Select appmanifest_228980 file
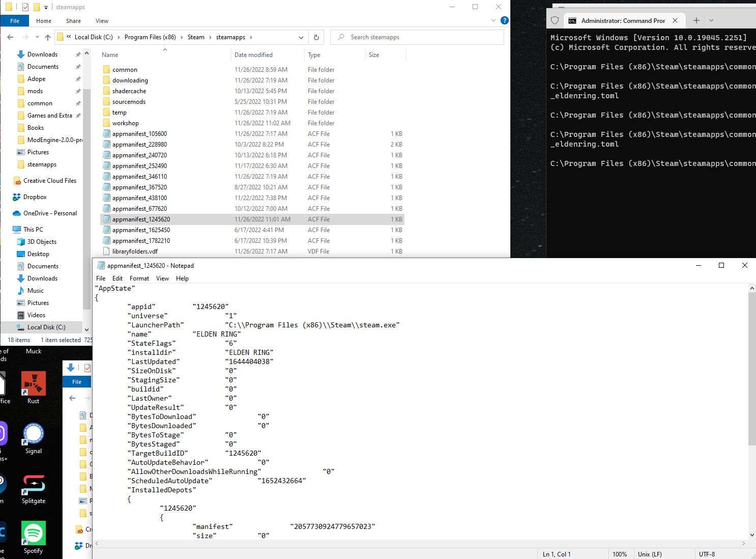The image size is (756, 559). coord(139,145)
